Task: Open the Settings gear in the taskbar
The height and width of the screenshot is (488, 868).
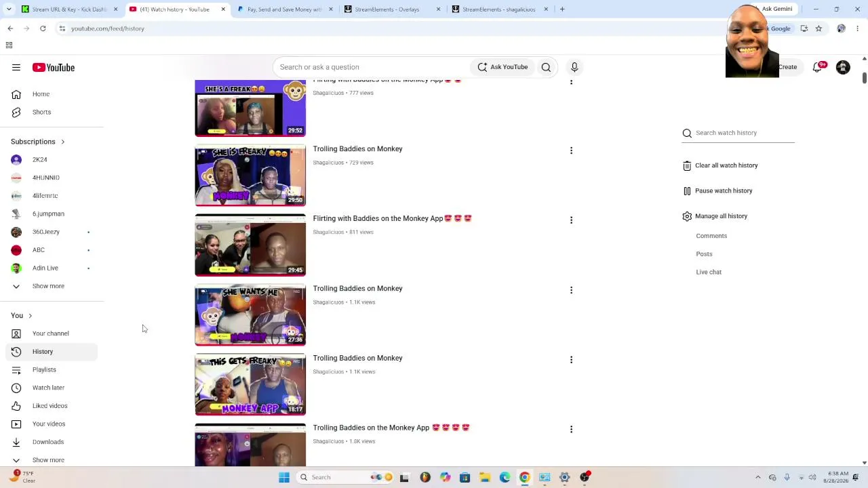Action: click(x=564, y=477)
